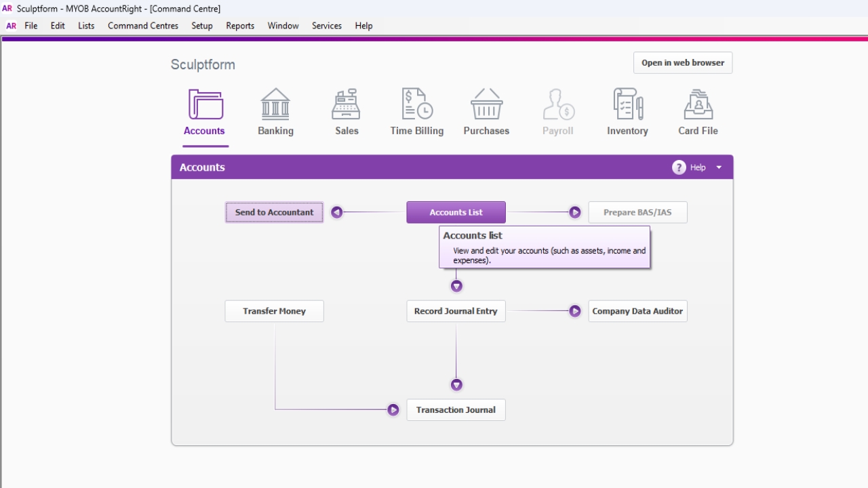
Task: Open the Company Data Auditor button
Action: pos(637,311)
